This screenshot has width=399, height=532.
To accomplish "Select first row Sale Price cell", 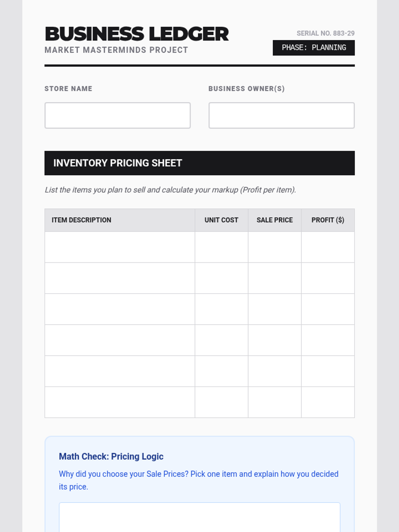I will point(275,247).
